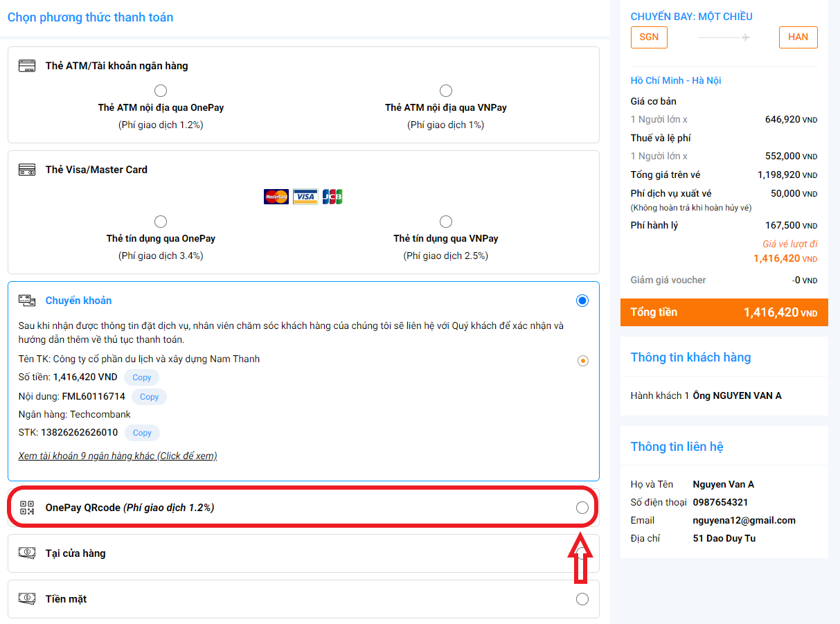Click the Visa/Master Card section card icon

[27, 170]
